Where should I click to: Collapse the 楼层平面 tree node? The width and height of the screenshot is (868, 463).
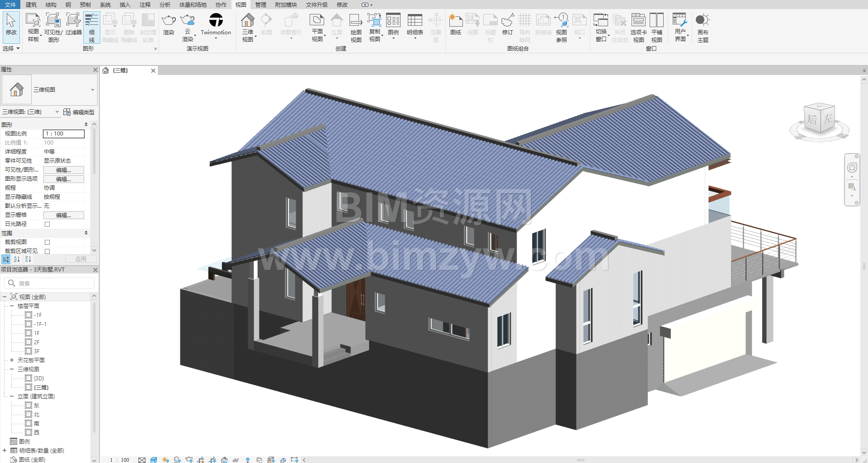[12, 306]
